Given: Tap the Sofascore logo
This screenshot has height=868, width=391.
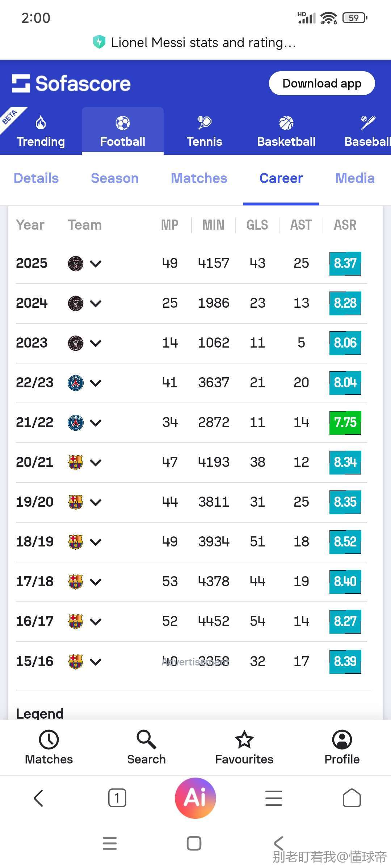Looking at the screenshot, I should (71, 84).
